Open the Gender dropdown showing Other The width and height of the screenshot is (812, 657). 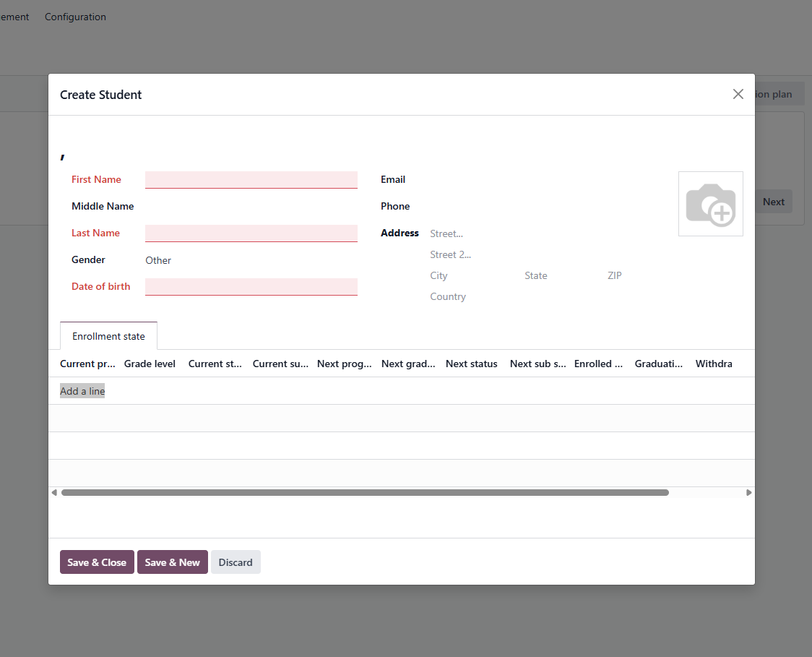tap(251, 260)
